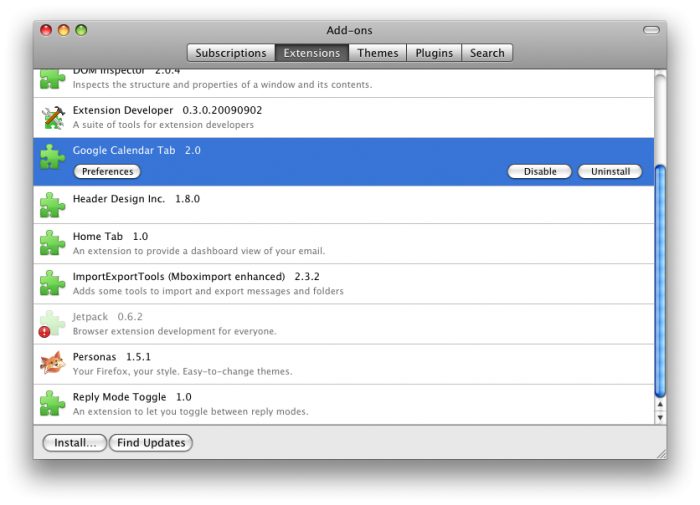Click the Add-ons window title text
The image size is (700, 505).
(x=349, y=30)
